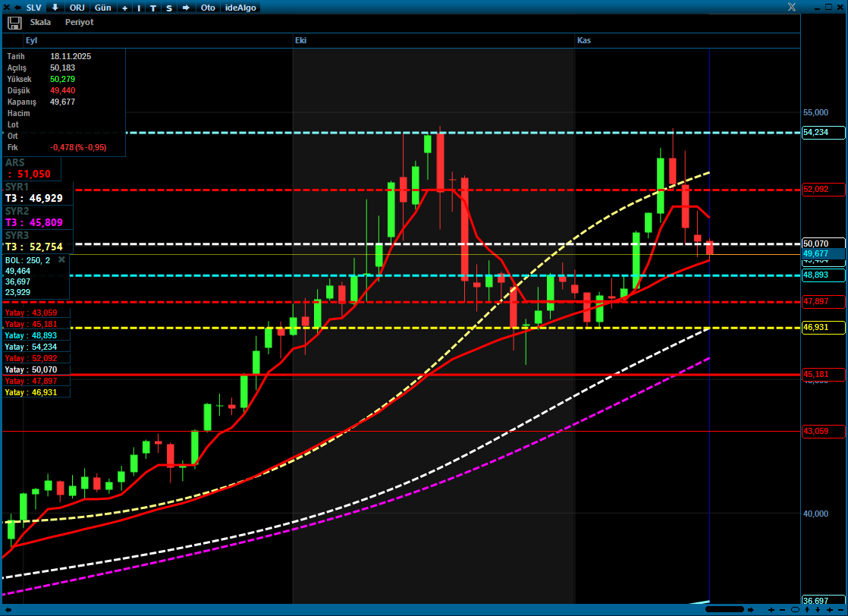This screenshot has width=848, height=616.
Task: Click the 46,931 price tag on axis
Action: [822, 327]
